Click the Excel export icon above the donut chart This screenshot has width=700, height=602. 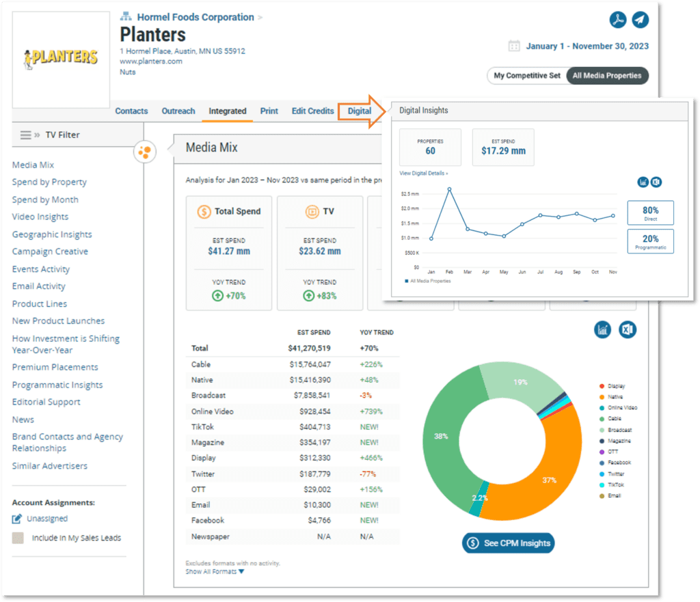628,330
